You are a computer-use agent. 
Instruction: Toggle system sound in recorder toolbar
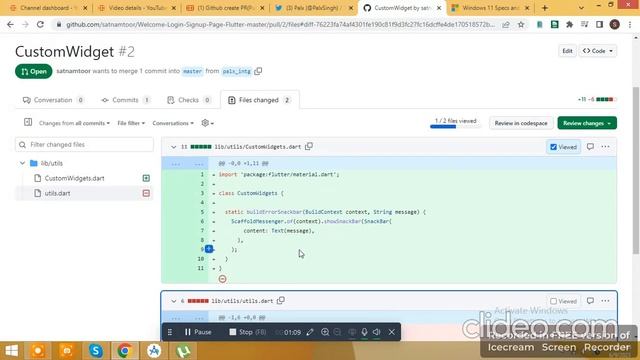[377, 332]
